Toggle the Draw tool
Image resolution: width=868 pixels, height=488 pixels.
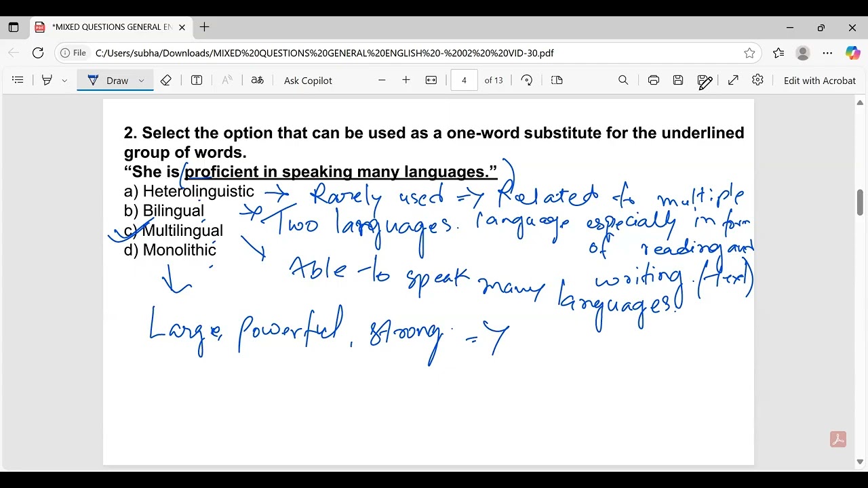(108, 80)
